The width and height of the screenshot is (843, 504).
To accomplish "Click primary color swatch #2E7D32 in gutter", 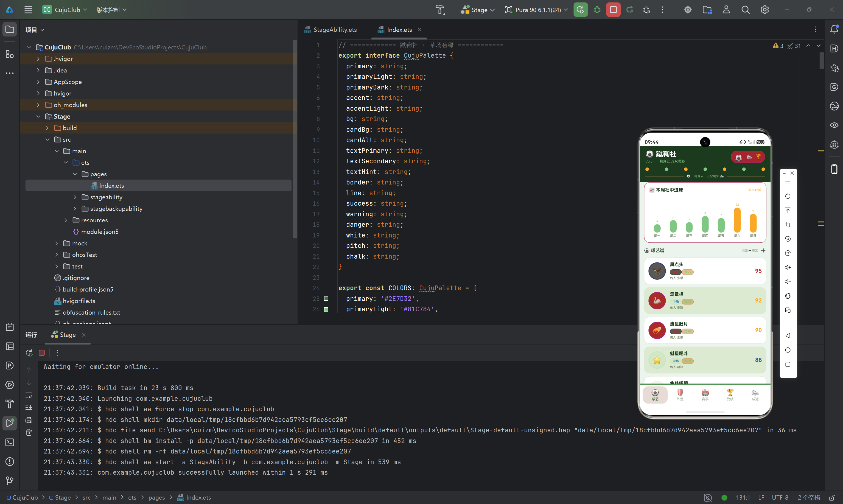I will point(326,299).
